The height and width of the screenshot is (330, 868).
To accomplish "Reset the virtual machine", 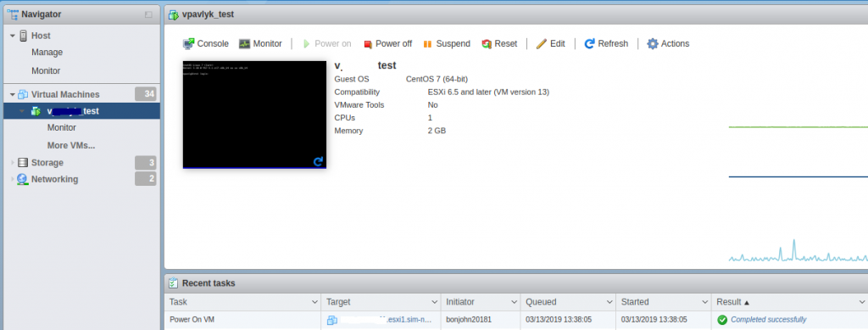I will [499, 44].
